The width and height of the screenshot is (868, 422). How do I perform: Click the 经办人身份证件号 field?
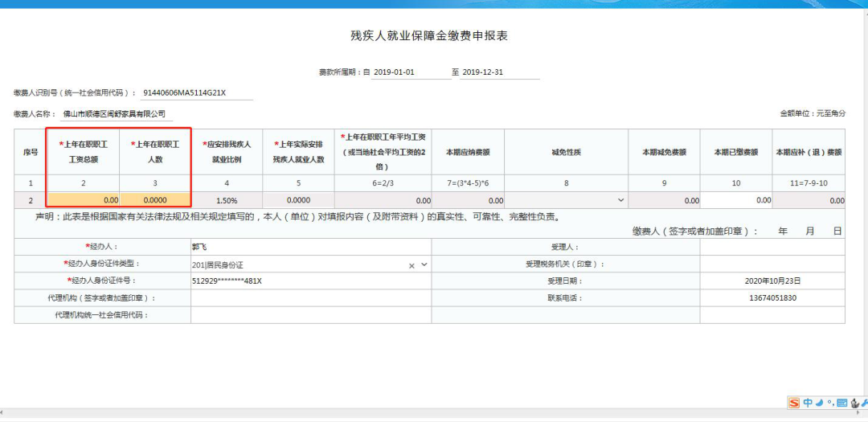pos(309,281)
